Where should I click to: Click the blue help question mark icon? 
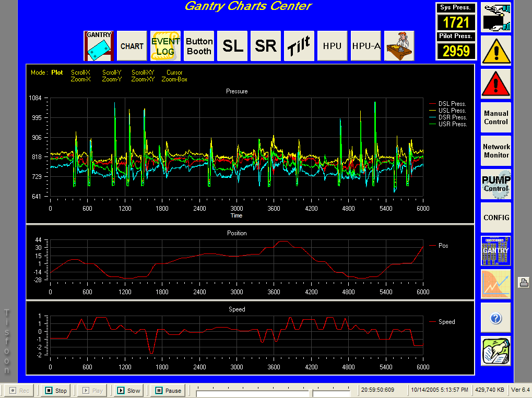[x=495, y=318]
